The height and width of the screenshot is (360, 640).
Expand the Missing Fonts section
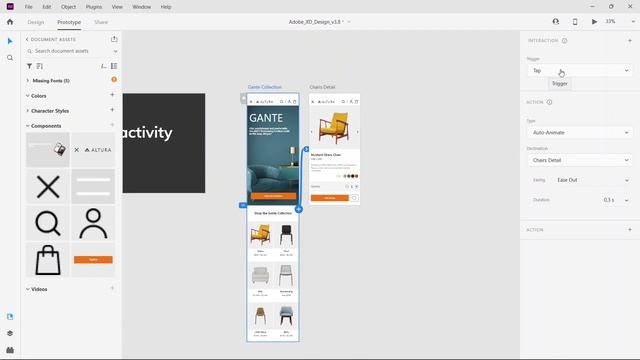(28, 80)
